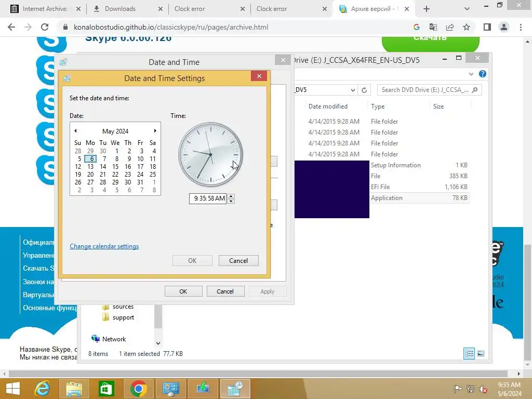This screenshot has width=532, height=399.
Task: Click May 2024 calendar header
Action: pos(115,131)
